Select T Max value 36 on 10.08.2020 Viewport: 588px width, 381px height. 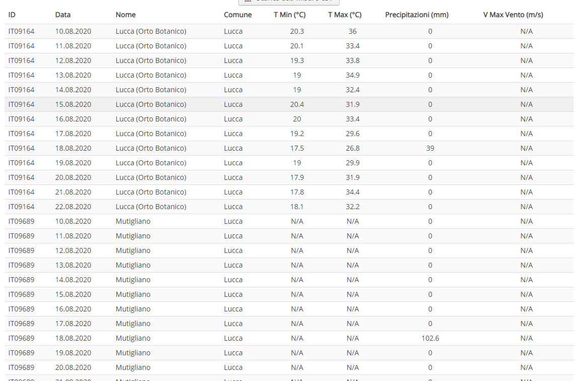coord(353,31)
